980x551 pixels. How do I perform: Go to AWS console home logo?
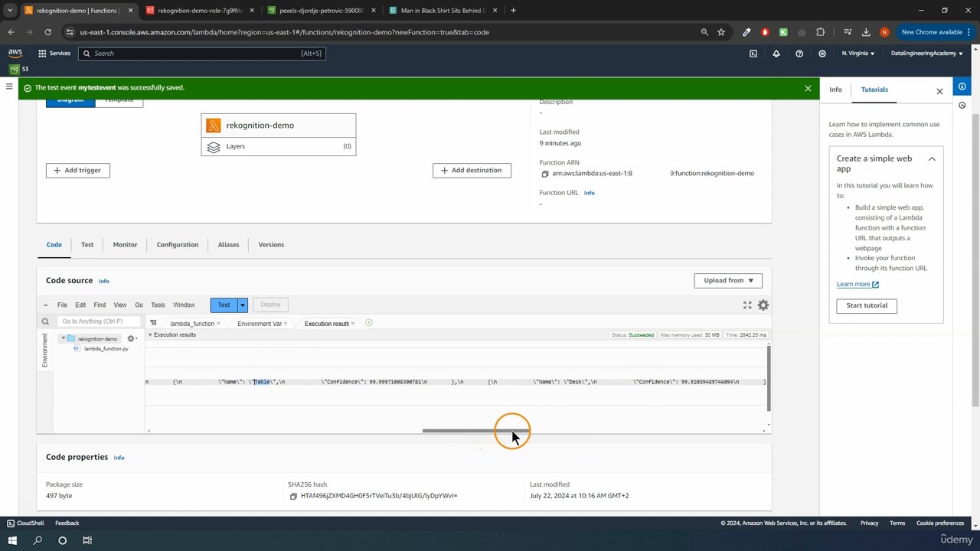(x=15, y=53)
